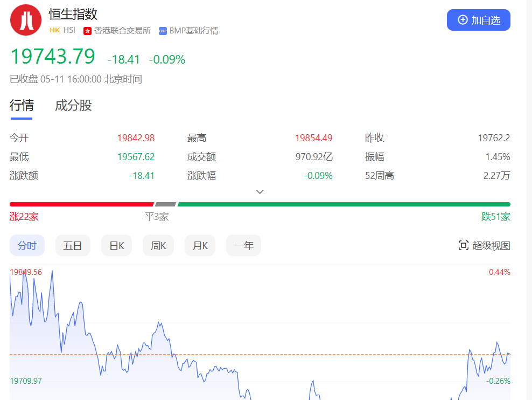This screenshot has height=400, width=532.
Task: Show the 月K monthly candlestick chart
Action: point(200,246)
